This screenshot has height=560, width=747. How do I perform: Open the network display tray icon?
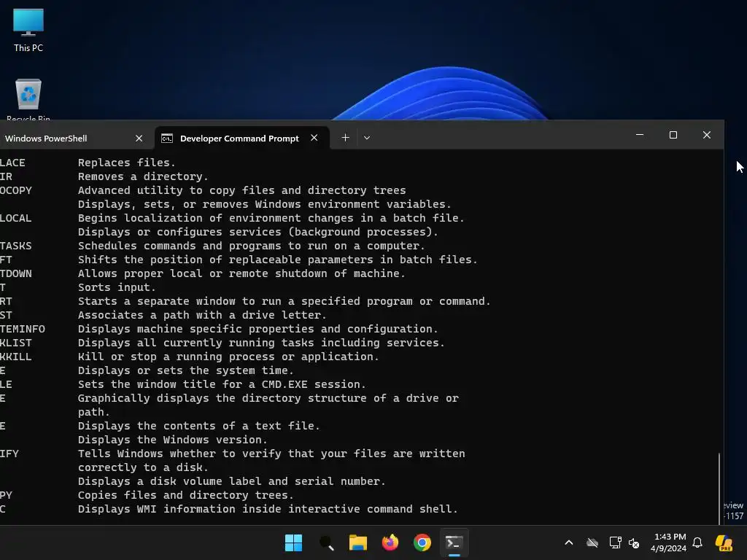pyautogui.click(x=615, y=542)
